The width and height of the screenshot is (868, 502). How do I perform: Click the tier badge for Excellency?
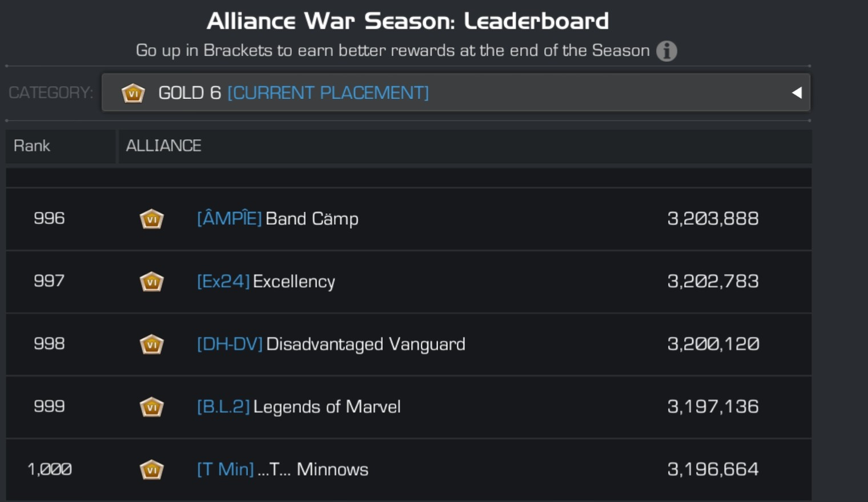(x=151, y=282)
